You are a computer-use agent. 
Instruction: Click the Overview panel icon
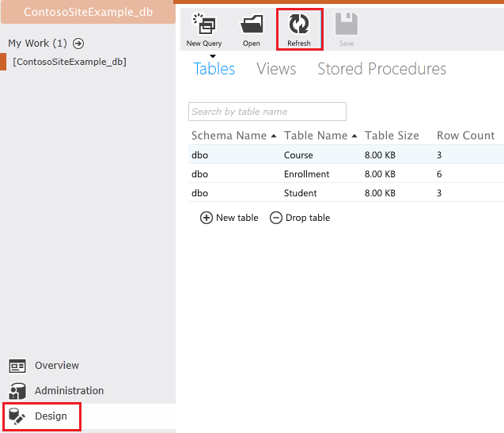[x=18, y=366]
